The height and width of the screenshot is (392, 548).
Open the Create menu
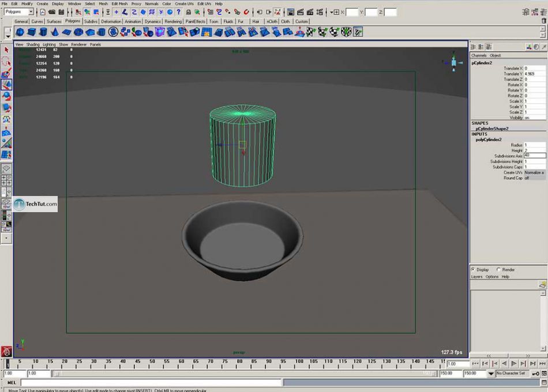[x=42, y=4]
